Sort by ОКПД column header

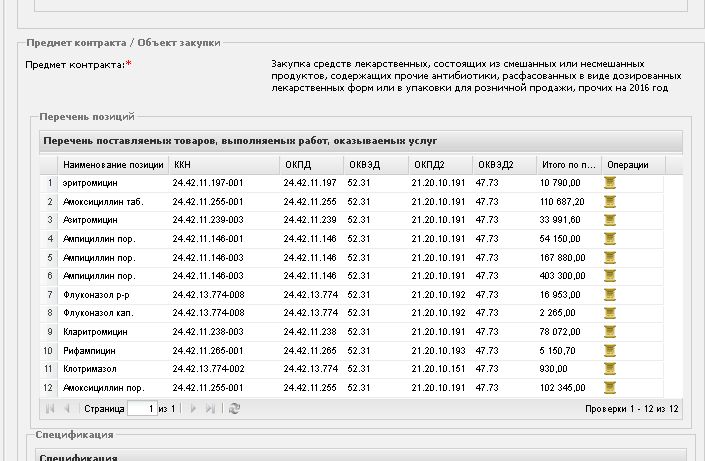pyautogui.click(x=312, y=165)
